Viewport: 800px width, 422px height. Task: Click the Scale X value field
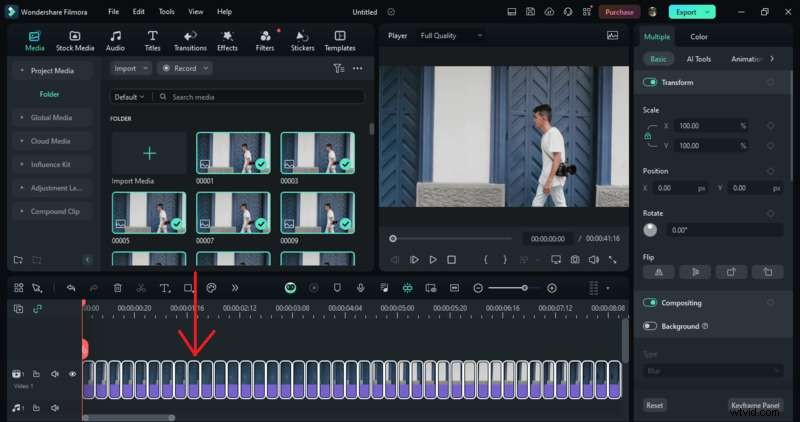tap(711, 126)
